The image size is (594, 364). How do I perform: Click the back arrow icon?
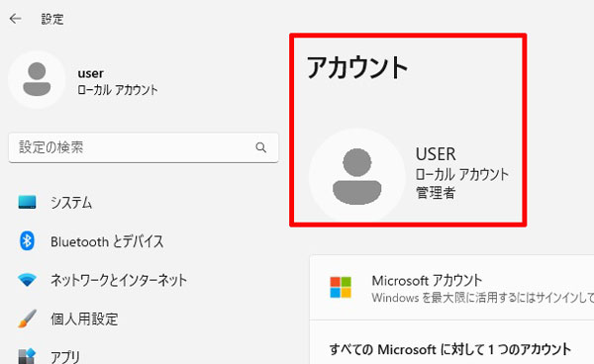(15, 18)
